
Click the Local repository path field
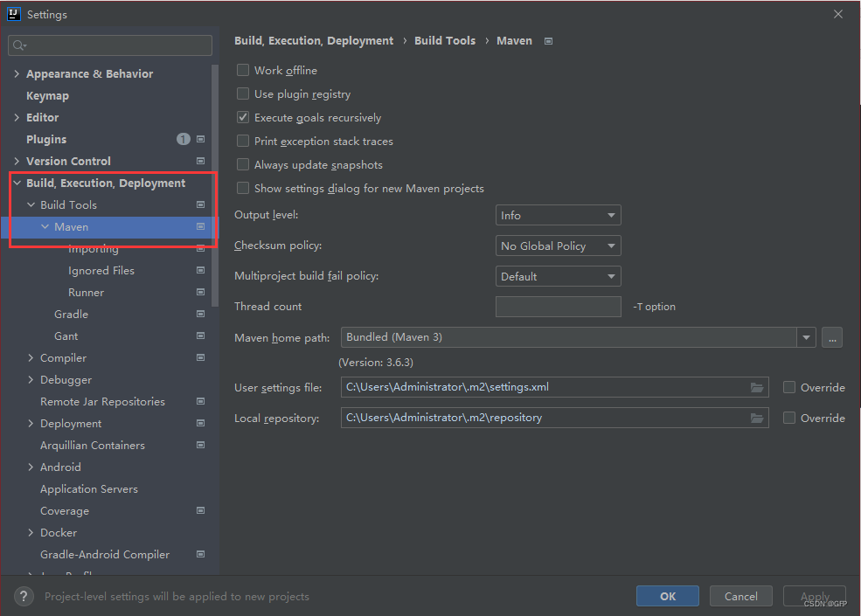point(554,419)
